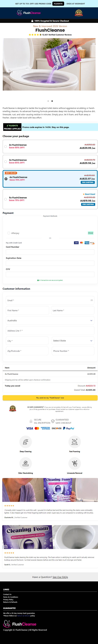Viewport: 98px width, 644px height.
Task: Click Yes, send me my FlushCleanse now
Action: pos(50,398)
